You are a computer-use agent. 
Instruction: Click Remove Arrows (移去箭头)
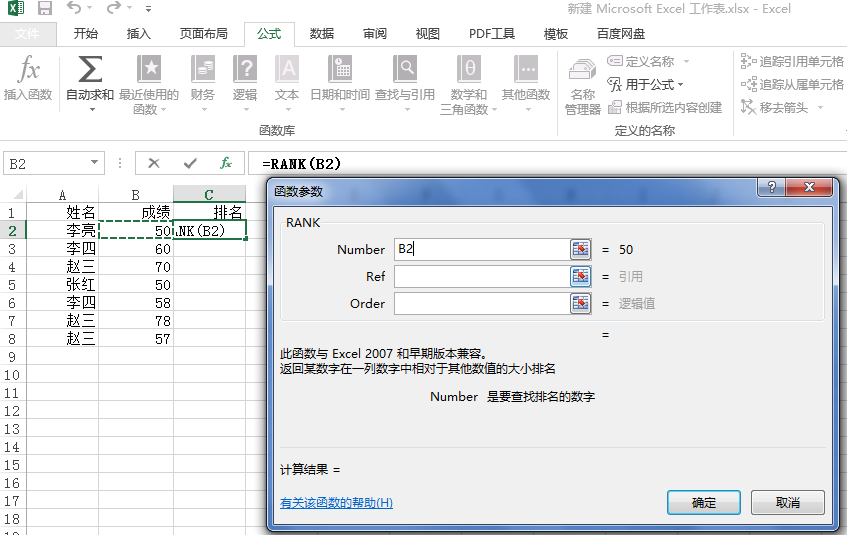tap(775, 108)
